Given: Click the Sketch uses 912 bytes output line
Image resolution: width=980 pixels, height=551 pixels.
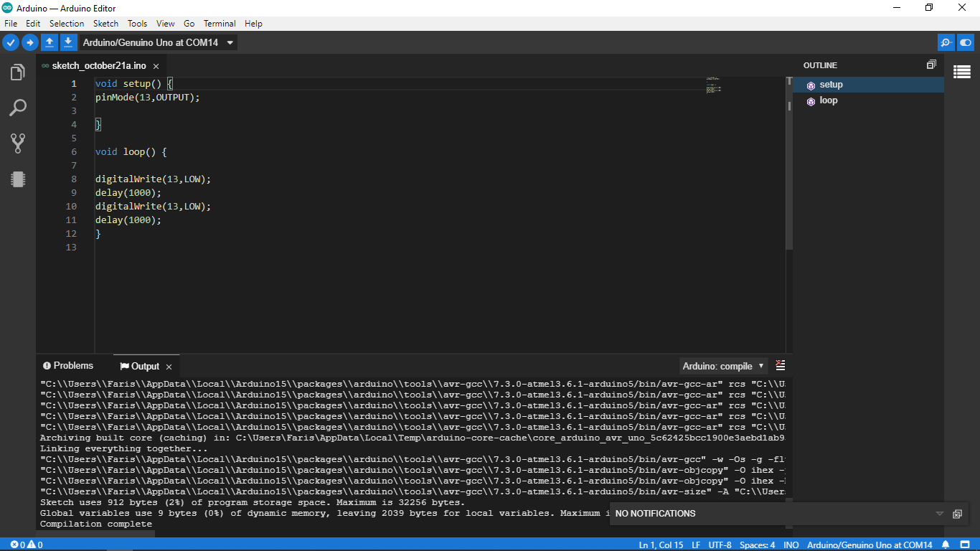Looking at the screenshot, I should (253, 502).
